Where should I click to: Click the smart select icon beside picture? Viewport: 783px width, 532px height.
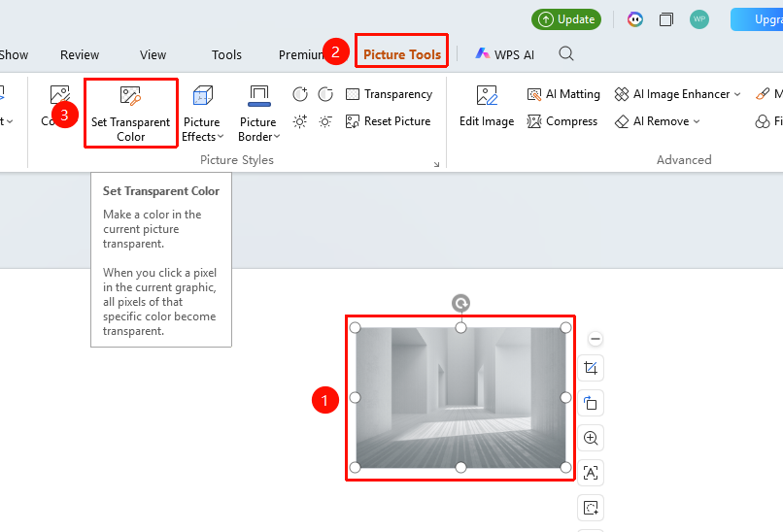point(591,508)
